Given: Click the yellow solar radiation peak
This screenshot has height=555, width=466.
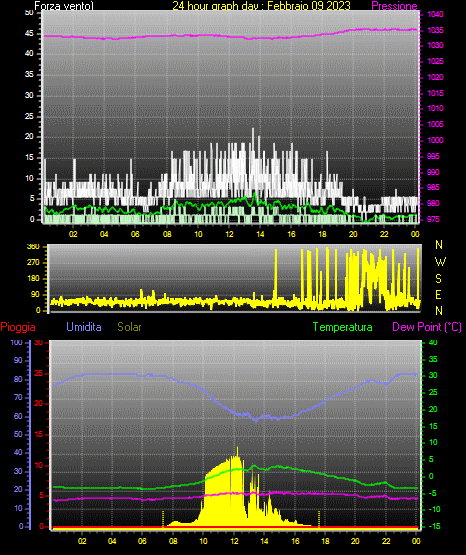Looking at the screenshot, I should [237, 450].
